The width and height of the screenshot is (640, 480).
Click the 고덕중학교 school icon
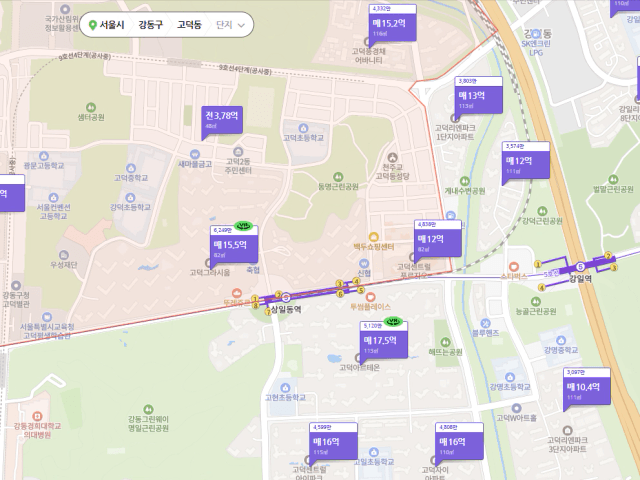131,168
